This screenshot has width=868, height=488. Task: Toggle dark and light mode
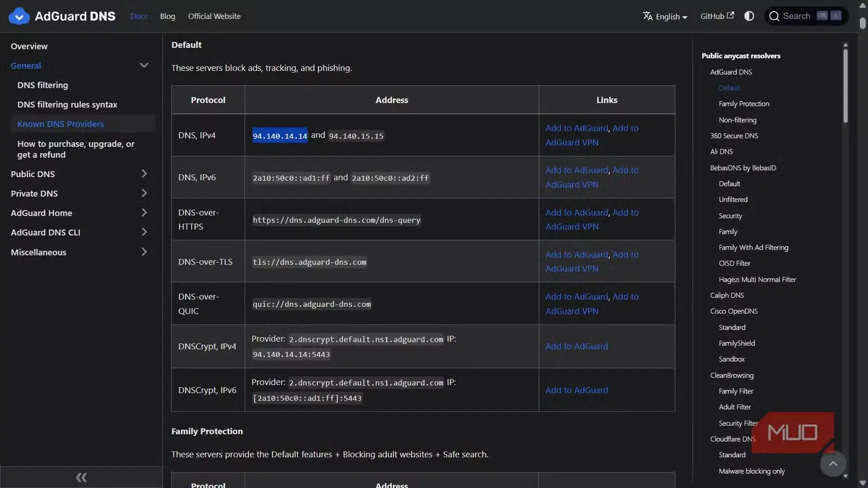(x=749, y=16)
